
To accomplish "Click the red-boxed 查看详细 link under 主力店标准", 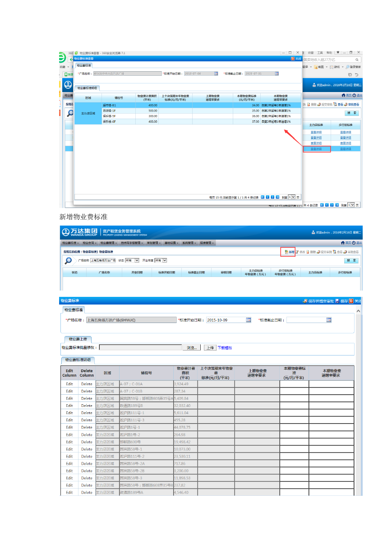I will 317,148.
